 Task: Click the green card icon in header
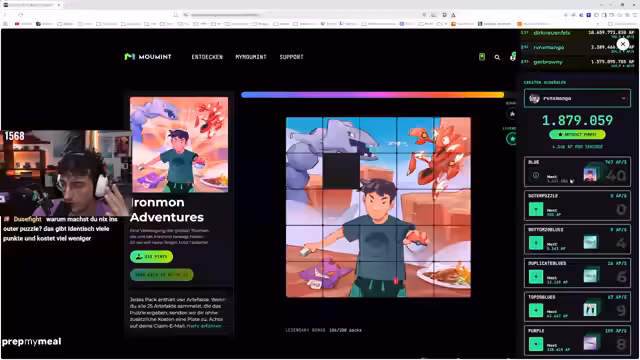[482, 57]
